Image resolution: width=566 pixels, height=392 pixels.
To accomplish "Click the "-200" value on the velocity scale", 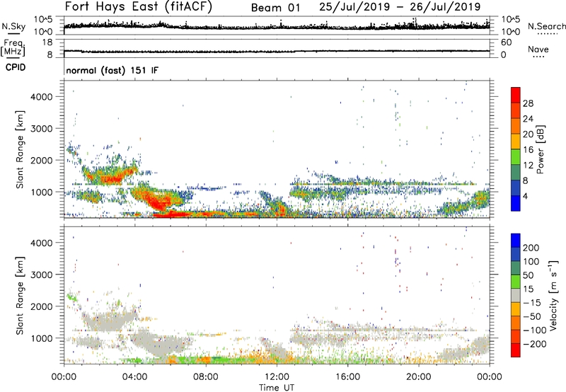I will (x=534, y=344).
